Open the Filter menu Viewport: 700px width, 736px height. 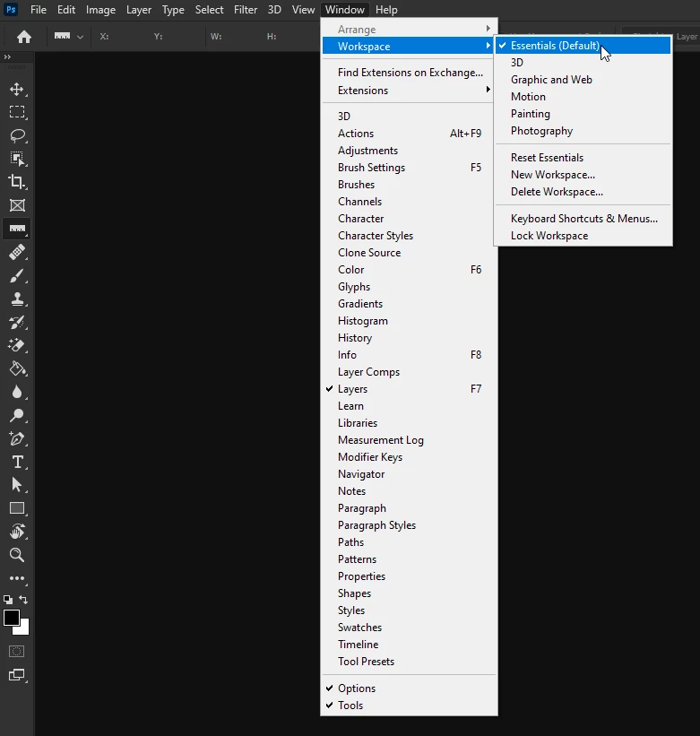[x=246, y=10]
